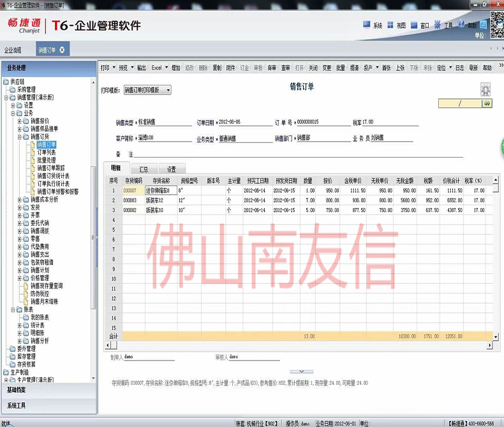Click the green go arrow beside page box
504x427 pixels.
(487, 103)
